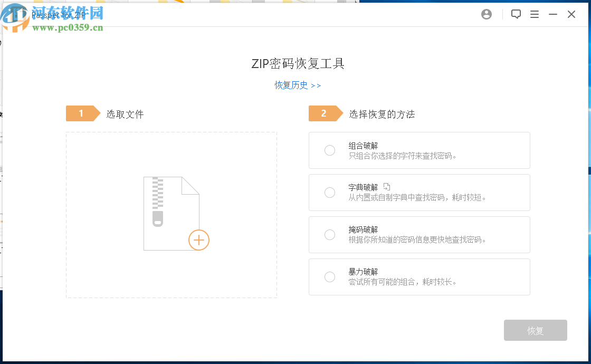Open the hamburger menu
This screenshot has height=364, width=591.
[x=535, y=14]
